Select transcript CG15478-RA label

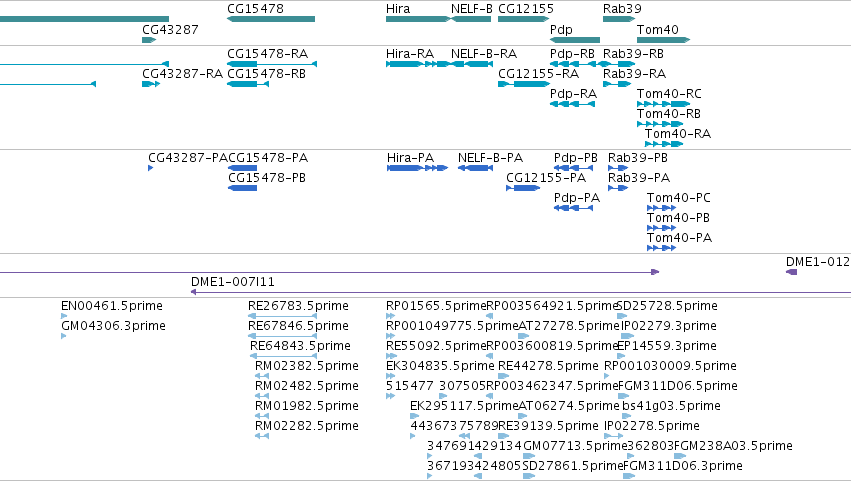tap(268, 54)
